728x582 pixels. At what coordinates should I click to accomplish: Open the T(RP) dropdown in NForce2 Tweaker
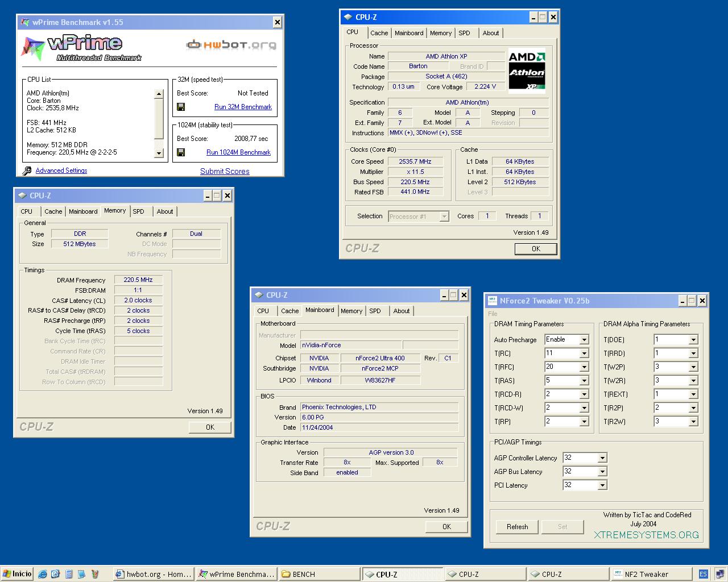pyautogui.click(x=584, y=422)
